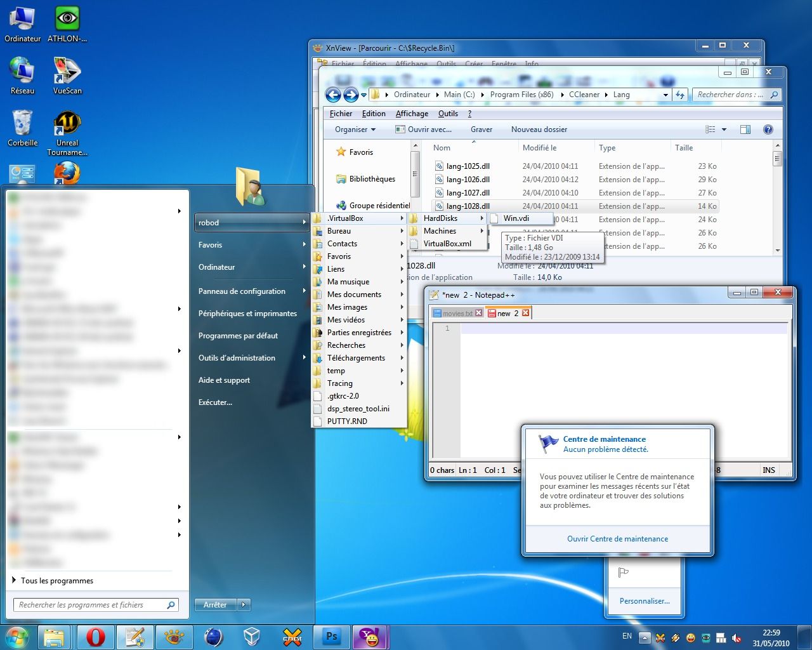Click Ouvrir Centre de maintenance link
The height and width of the screenshot is (650, 812).
coord(617,539)
